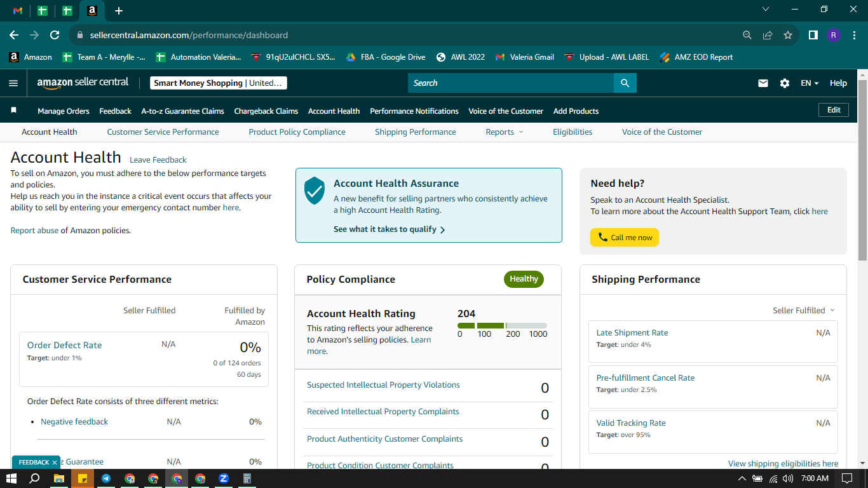Click into the Seller Central Search field

[x=511, y=83]
